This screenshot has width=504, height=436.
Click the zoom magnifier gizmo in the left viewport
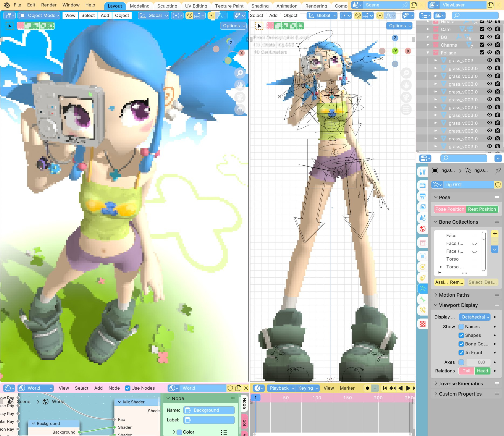(x=240, y=73)
